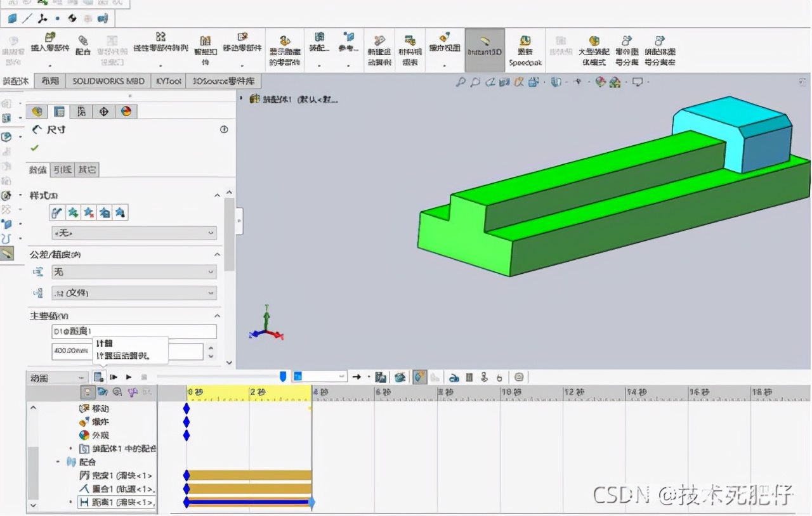Enable Large Assembly mode
Screen dimensions: 812x516
594,51
